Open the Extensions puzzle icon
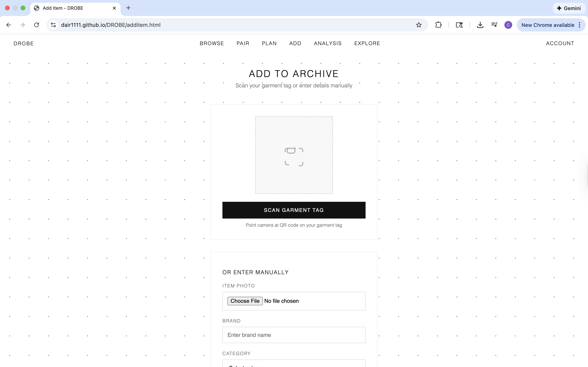The height and width of the screenshot is (367, 588). (x=438, y=25)
